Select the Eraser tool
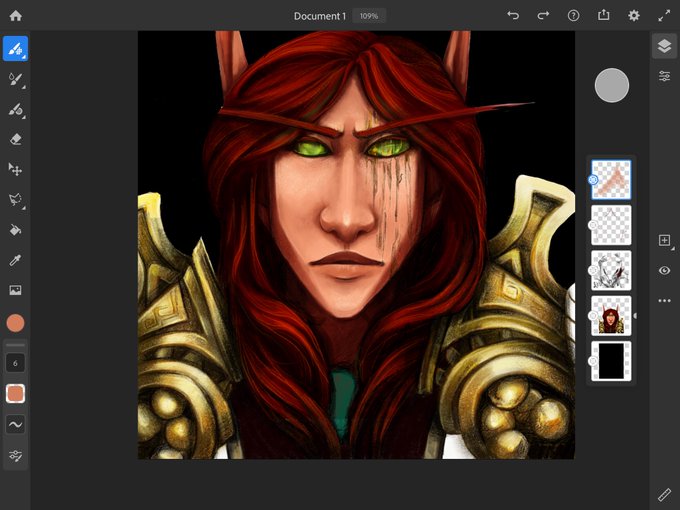The image size is (680, 510). click(16, 140)
